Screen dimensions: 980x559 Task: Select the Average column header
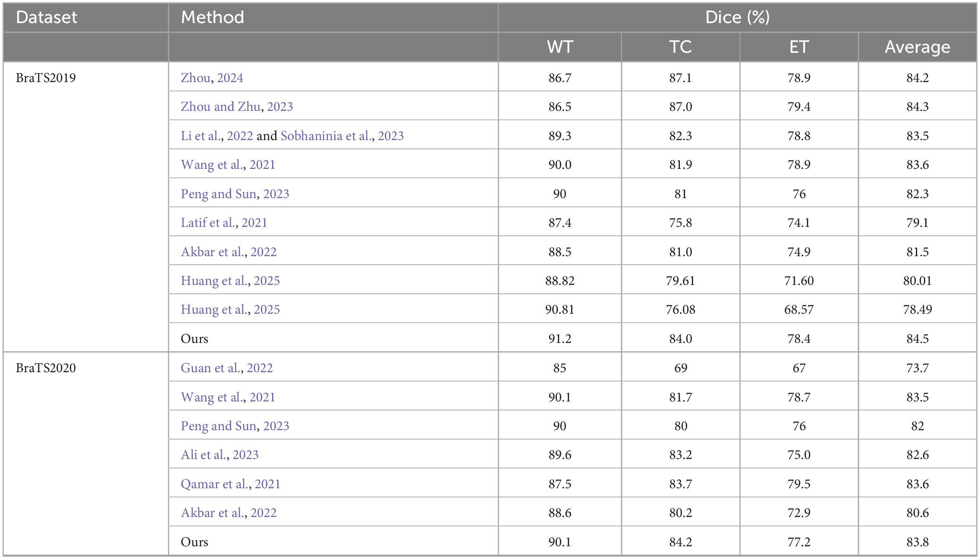(x=917, y=47)
